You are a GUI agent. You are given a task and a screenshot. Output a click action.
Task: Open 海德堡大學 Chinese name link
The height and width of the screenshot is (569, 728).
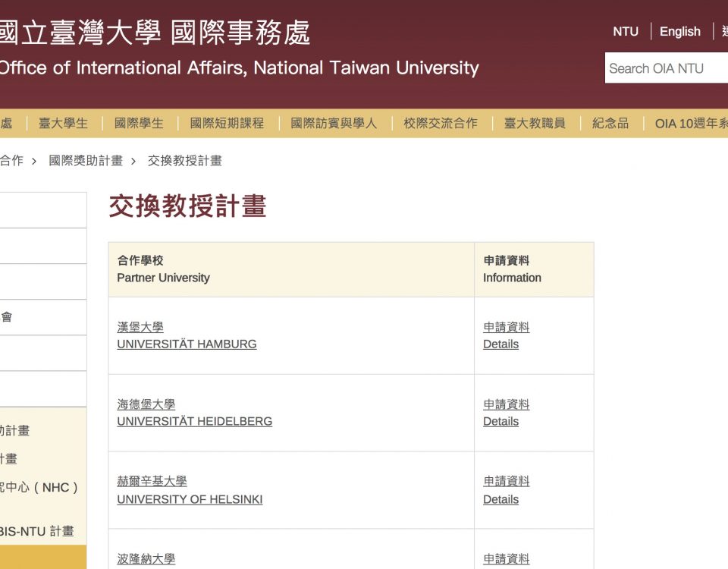(146, 404)
